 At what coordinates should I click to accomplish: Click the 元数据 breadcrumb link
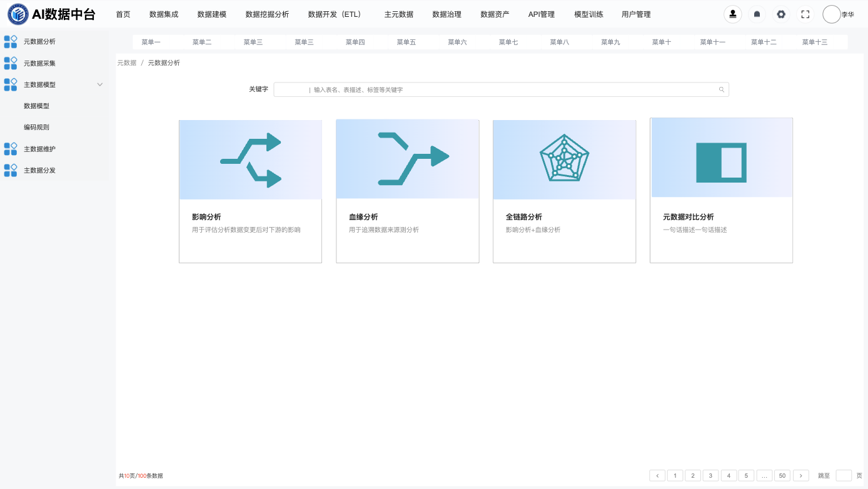click(127, 63)
